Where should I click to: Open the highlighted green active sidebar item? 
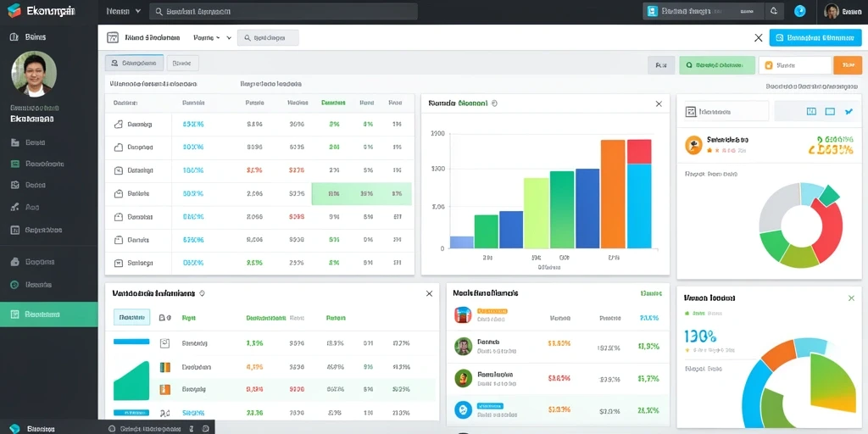(48, 314)
